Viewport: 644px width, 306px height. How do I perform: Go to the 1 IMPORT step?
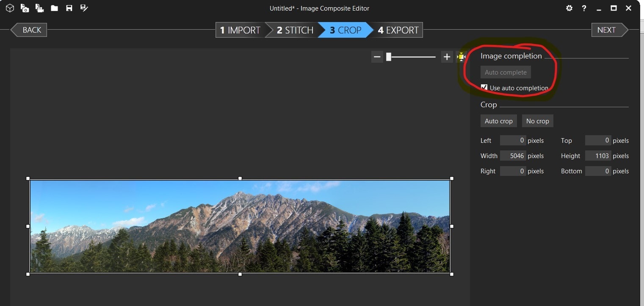(240, 30)
